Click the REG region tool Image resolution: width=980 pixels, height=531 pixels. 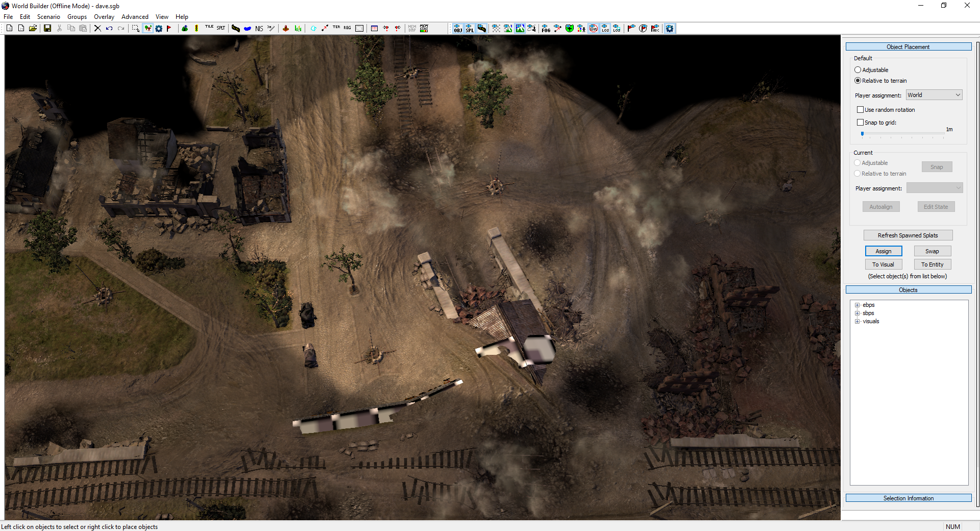point(347,28)
